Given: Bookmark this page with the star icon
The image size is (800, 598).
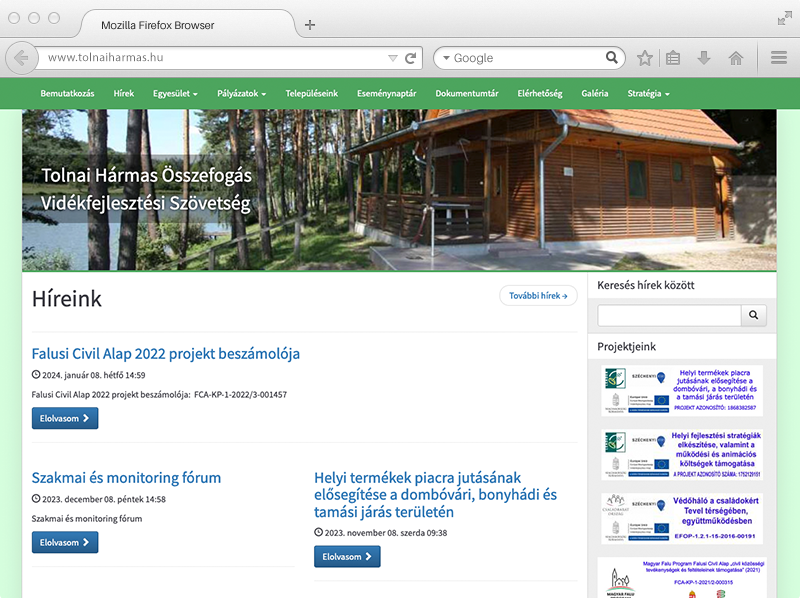Looking at the screenshot, I should tap(645, 58).
